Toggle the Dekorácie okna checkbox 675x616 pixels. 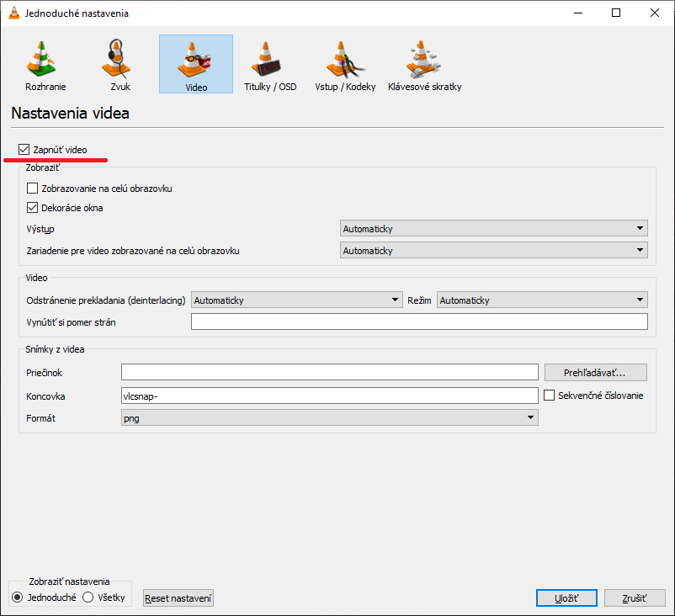pos(32,208)
